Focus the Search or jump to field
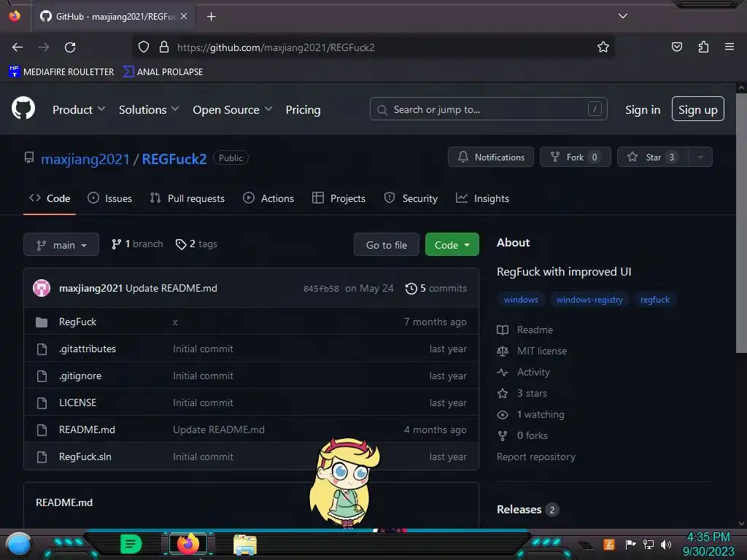 tap(488, 109)
